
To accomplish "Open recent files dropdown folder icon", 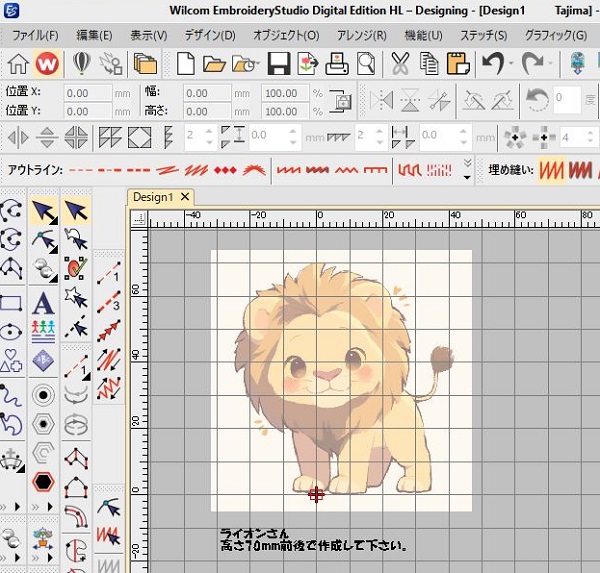I will point(246,64).
